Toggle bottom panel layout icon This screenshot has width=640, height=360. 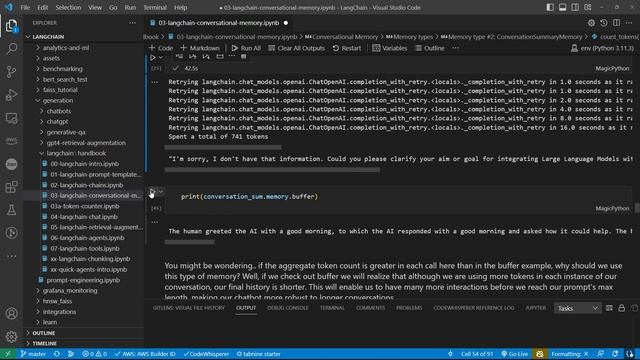pos(562,7)
